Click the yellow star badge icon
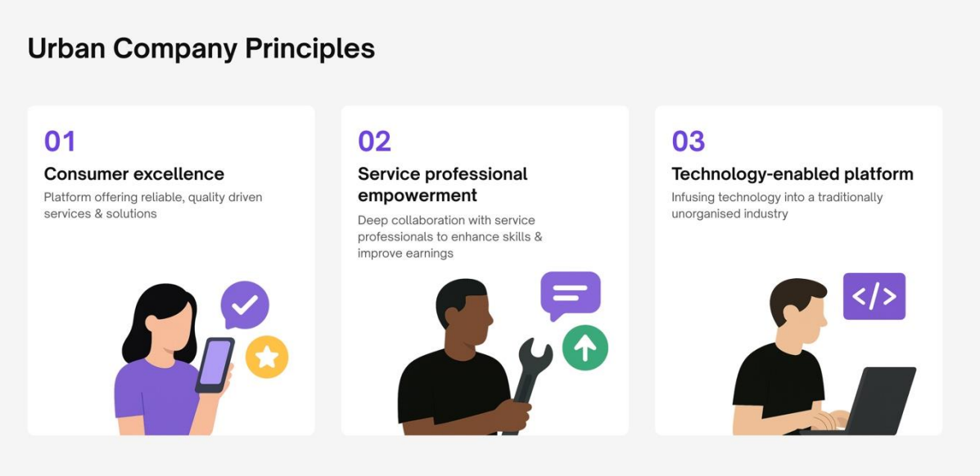980x476 pixels. pos(267,357)
